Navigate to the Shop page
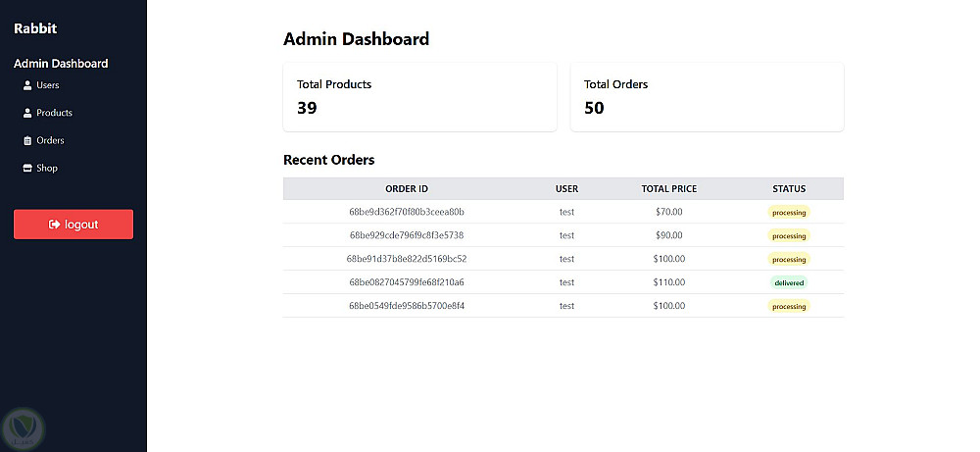Image resolution: width=980 pixels, height=452 pixels. pyautogui.click(x=47, y=168)
